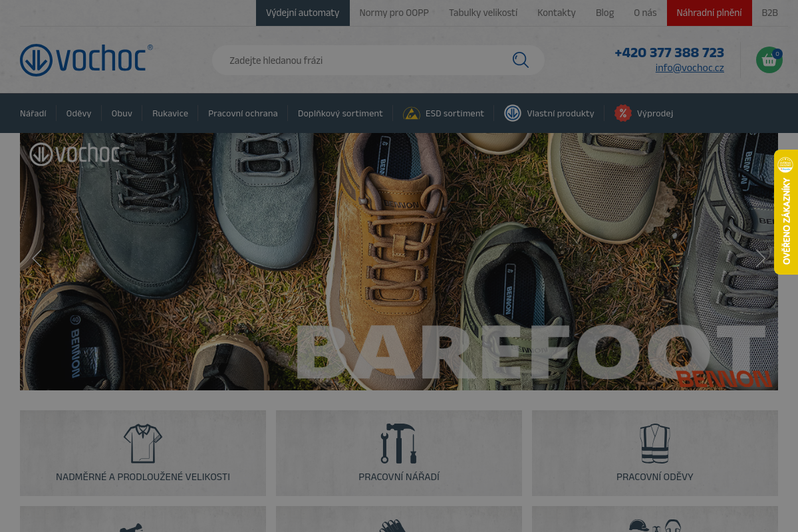Select the Výdejní automaty top tab

click(303, 13)
